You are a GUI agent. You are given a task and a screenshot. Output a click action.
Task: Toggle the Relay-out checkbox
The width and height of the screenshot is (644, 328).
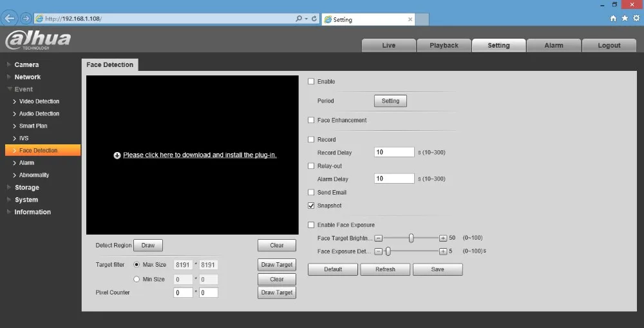tap(311, 166)
